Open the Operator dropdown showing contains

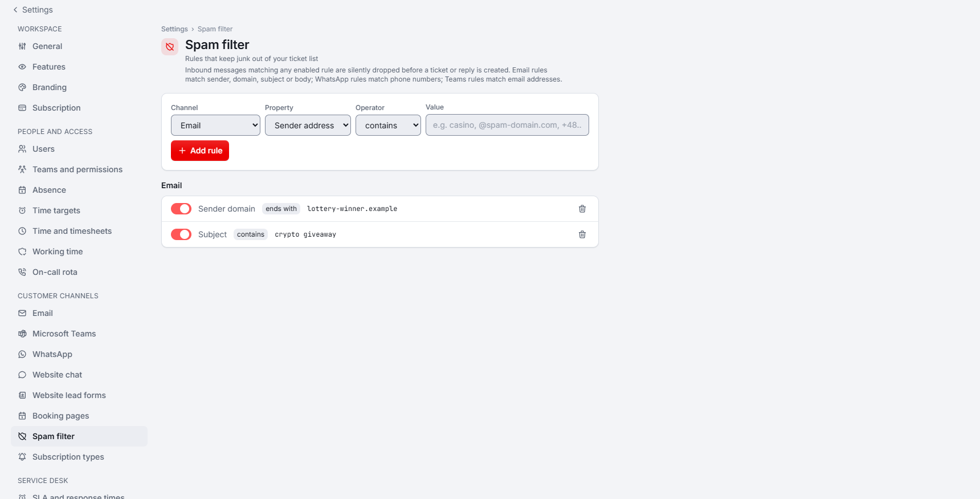click(388, 125)
